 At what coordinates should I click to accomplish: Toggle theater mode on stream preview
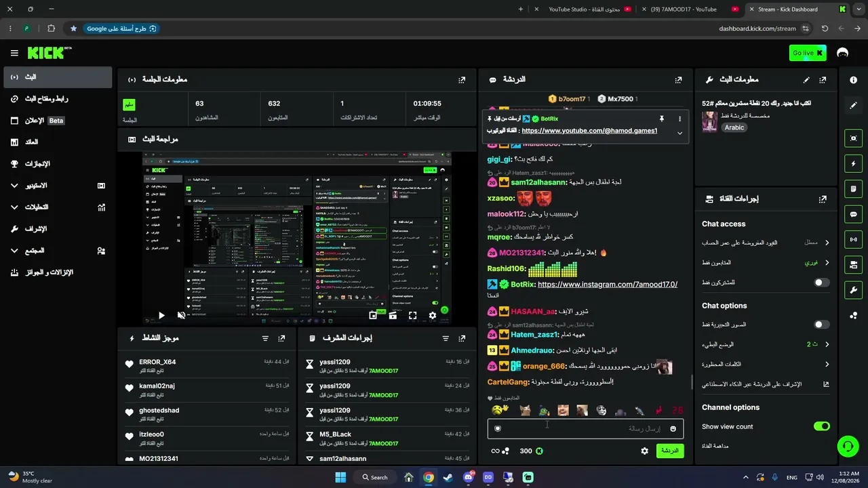click(393, 315)
